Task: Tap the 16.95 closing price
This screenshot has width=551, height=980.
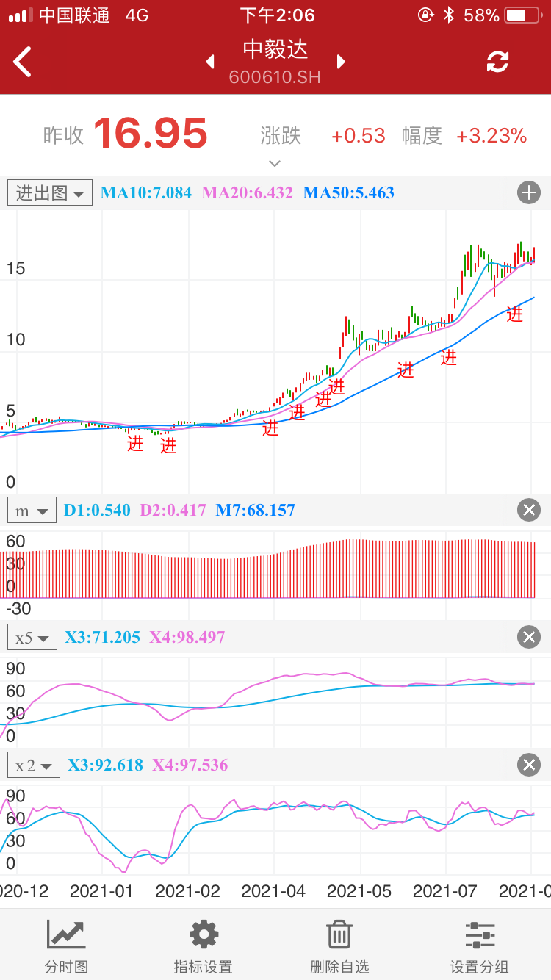Action: 151,134
